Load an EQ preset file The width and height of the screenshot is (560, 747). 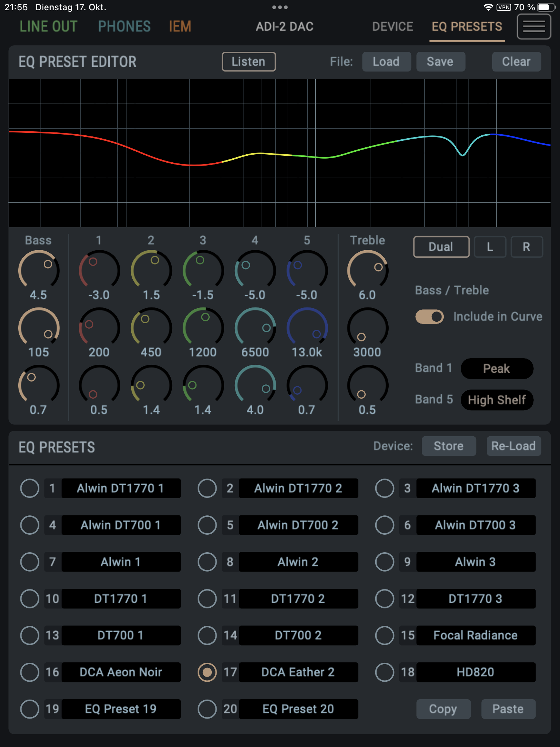(x=386, y=62)
